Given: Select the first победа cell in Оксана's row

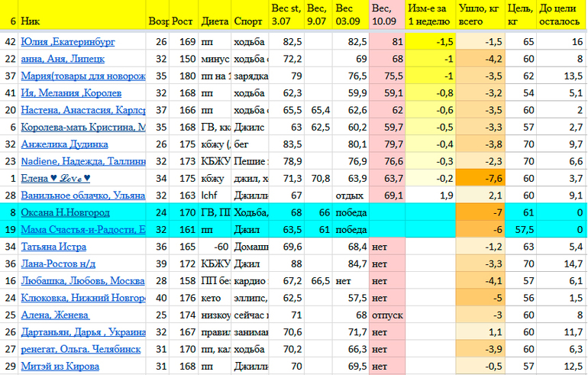Looking at the screenshot, I should point(350,212).
